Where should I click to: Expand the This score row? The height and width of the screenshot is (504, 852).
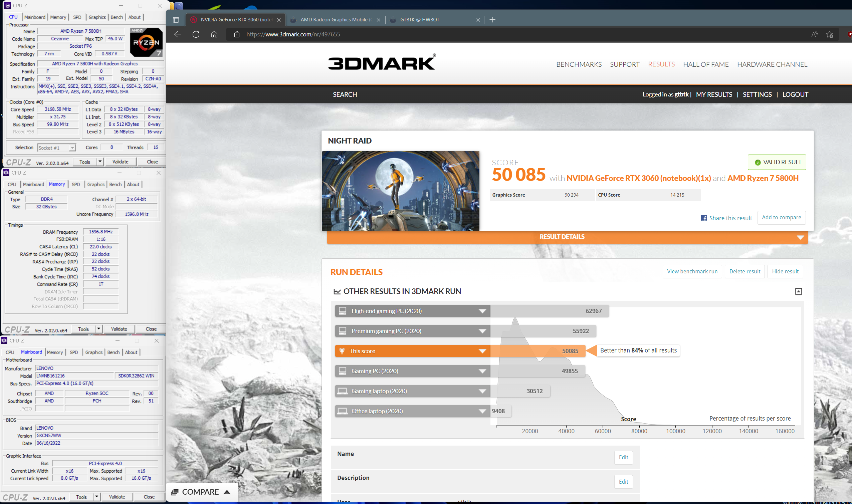[482, 351]
